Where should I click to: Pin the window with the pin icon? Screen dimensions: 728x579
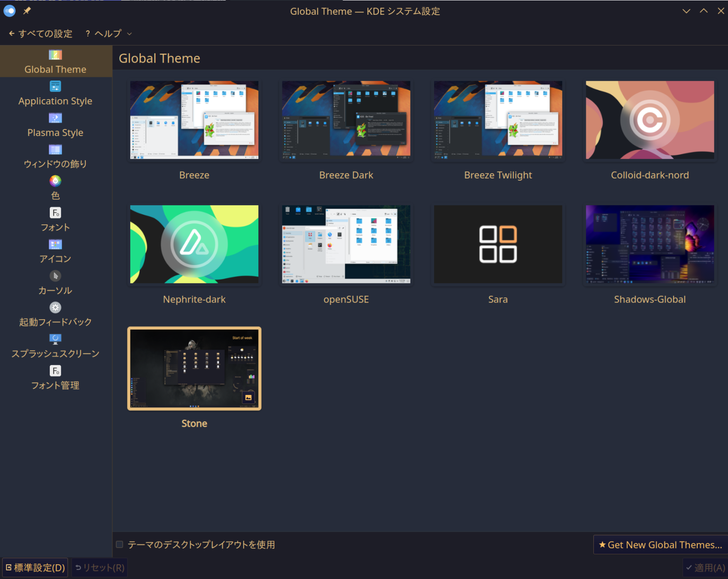pos(27,10)
